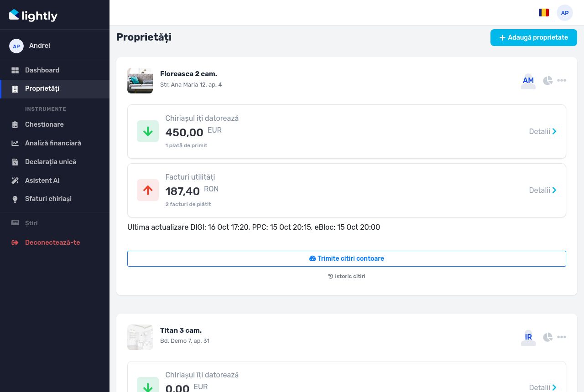The height and width of the screenshot is (392, 584).
Task: Open Știri in the sidebar
Action: (55, 223)
